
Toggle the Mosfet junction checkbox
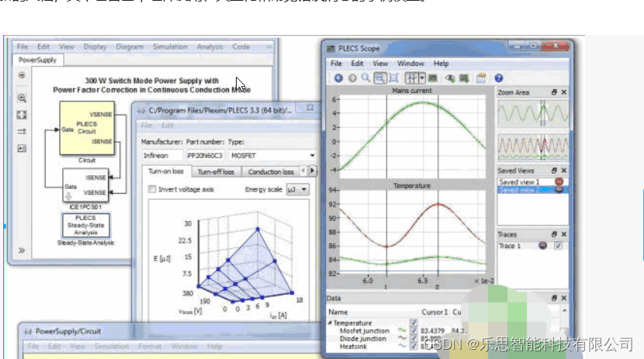click(414, 330)
